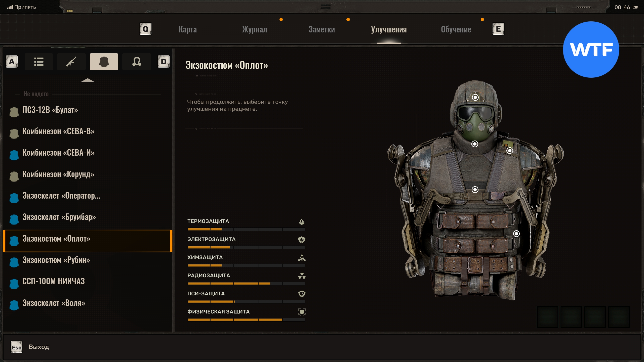644x362 pixels.
Task: Select the armor suits category icon
Action: (x=104, y=62)
